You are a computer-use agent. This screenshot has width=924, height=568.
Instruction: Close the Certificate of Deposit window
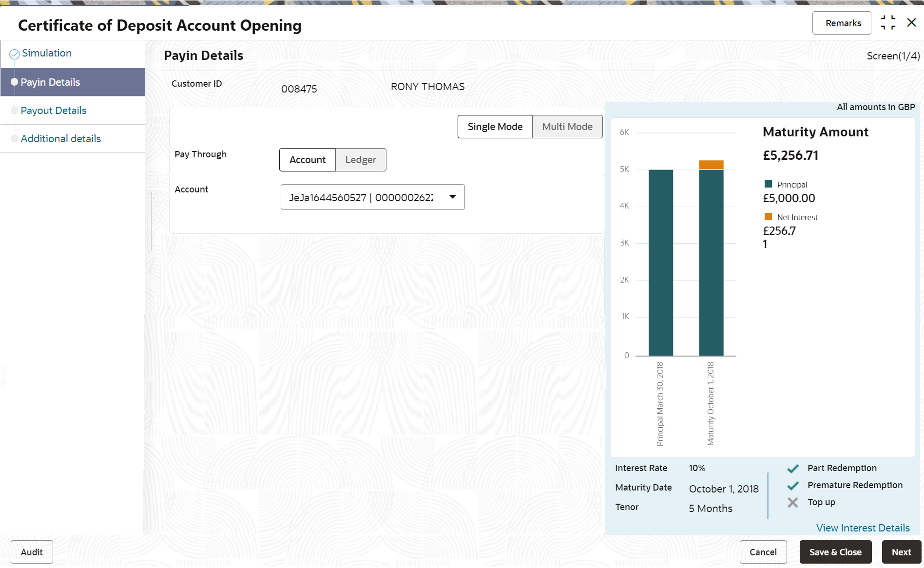pyautogui.click(x=911, y=22)
